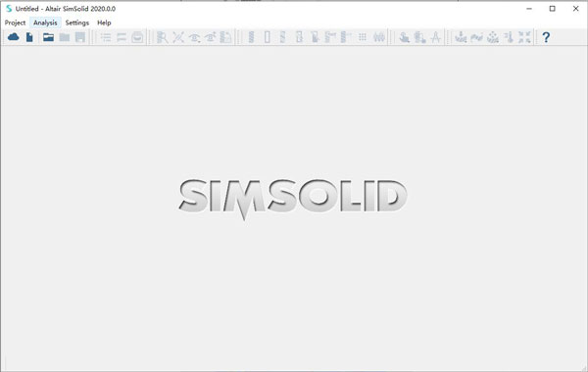This screenshot has width=588, height=372.
Task: Click the new document icon
Action: (x=29, y=37)
